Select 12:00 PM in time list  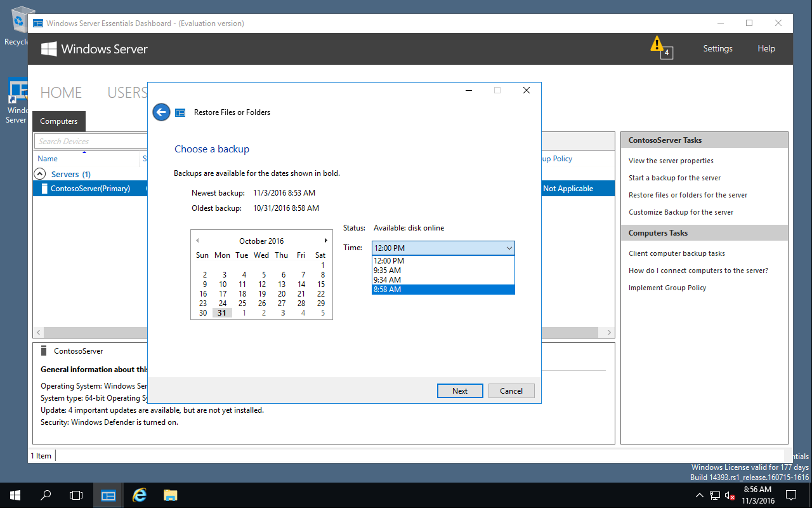[x=443, y=261]
